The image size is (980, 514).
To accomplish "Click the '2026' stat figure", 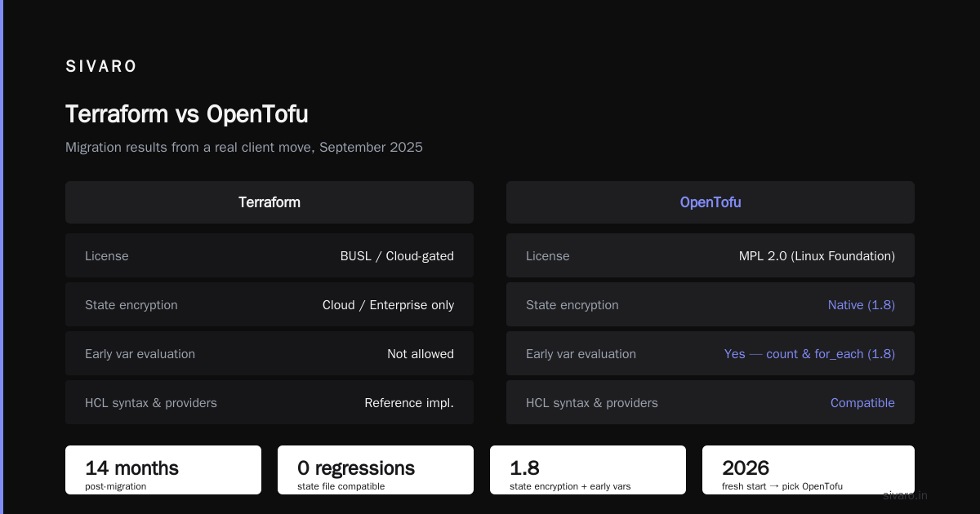I will [746, 468].
